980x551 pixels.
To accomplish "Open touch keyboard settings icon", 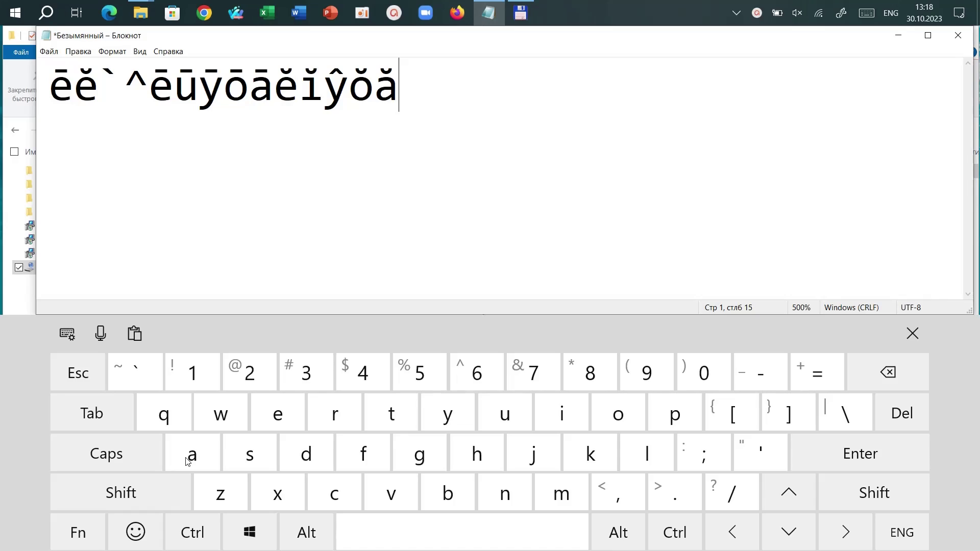I will click(67, 334).
